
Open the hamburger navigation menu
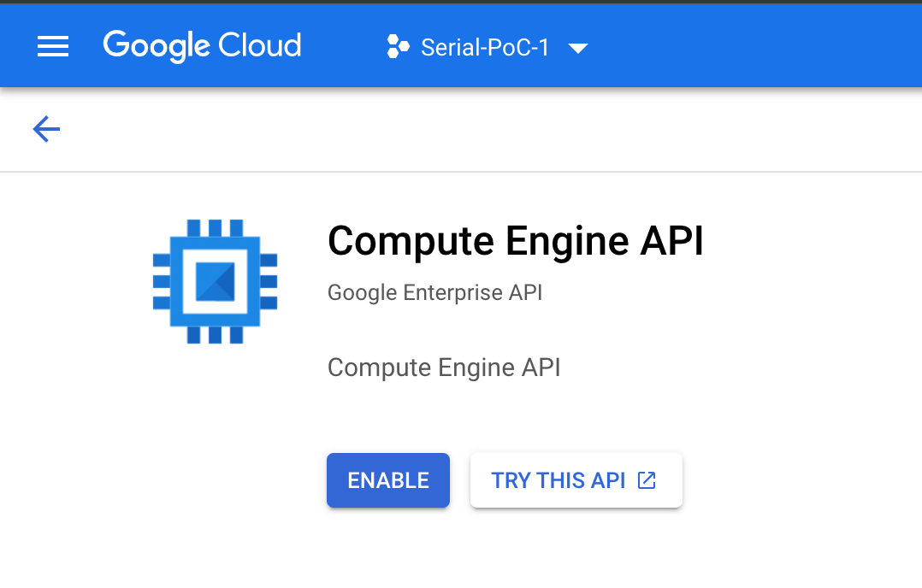coord(53,46)
